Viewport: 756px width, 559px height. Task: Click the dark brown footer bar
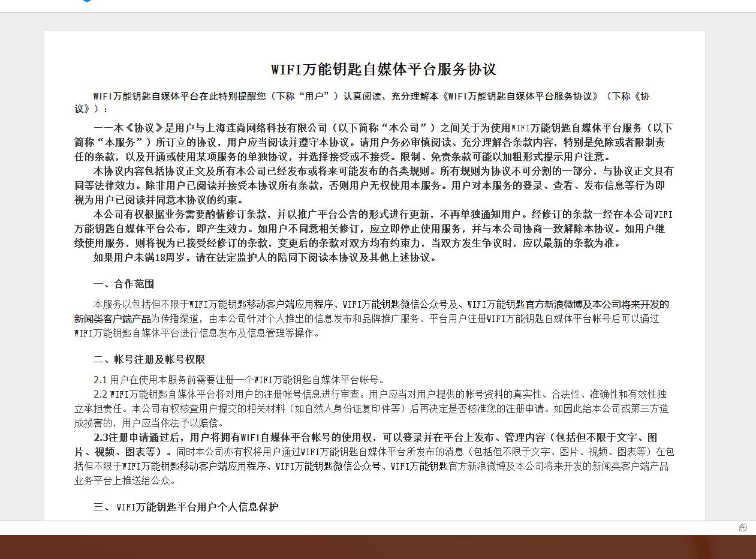[378, 546]
